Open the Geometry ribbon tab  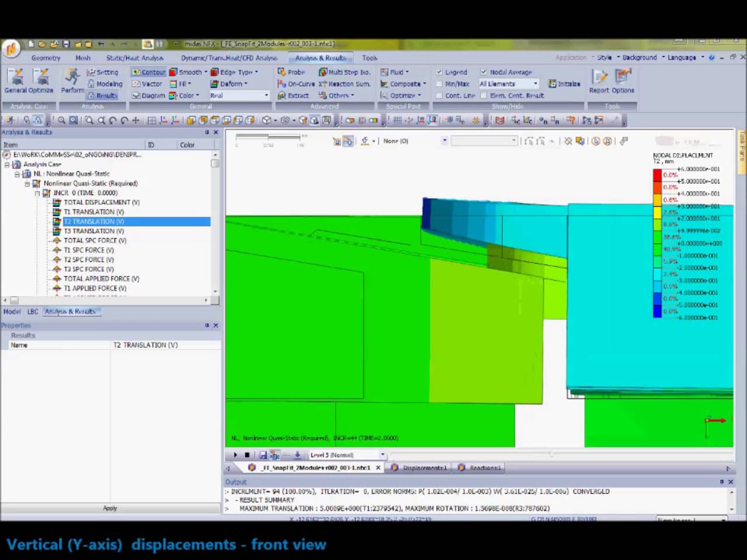[x=46, y=58]
